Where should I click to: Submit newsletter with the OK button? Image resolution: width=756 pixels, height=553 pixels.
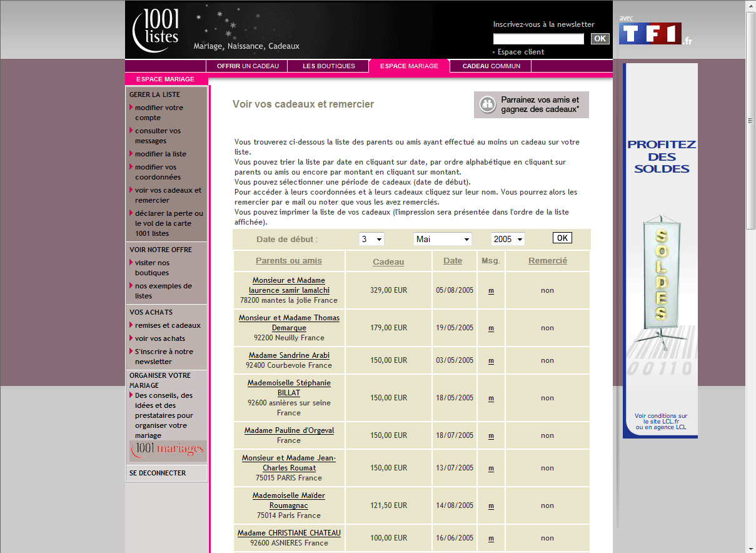[600, 39]
